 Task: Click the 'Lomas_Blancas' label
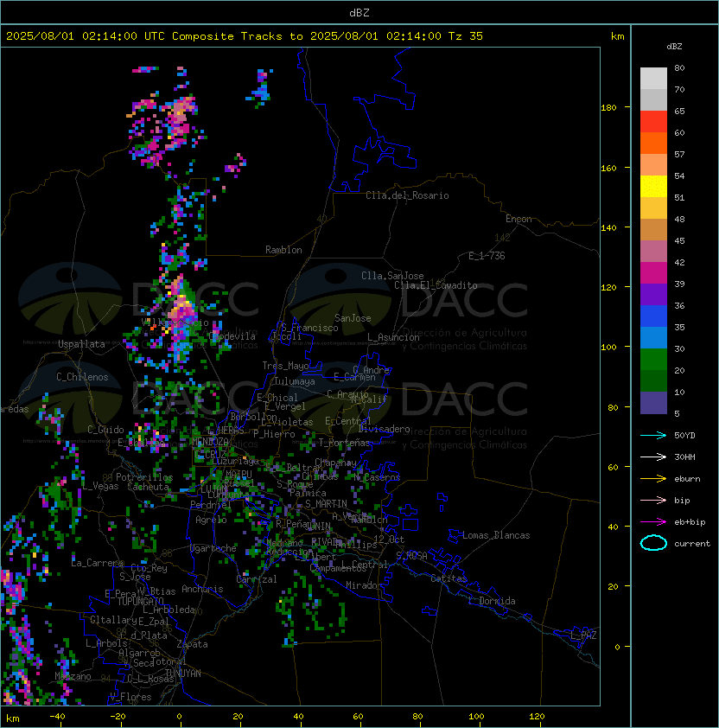click(496, 535)
